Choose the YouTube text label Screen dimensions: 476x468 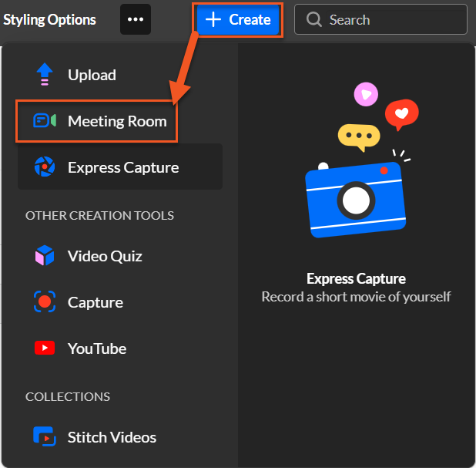[x=97, y=348]
